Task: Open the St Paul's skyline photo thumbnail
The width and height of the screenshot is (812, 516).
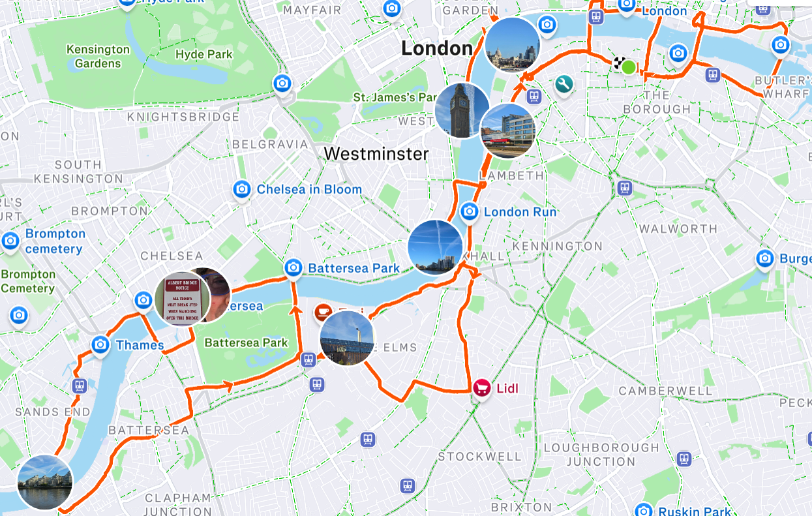Action: (x=513, y=45)
